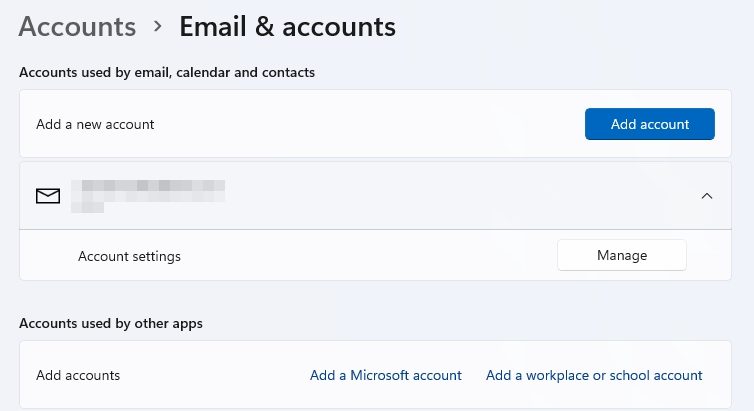754x411 pixels.
Task: Click blank area in Account settings row
Action: [365, 255]
